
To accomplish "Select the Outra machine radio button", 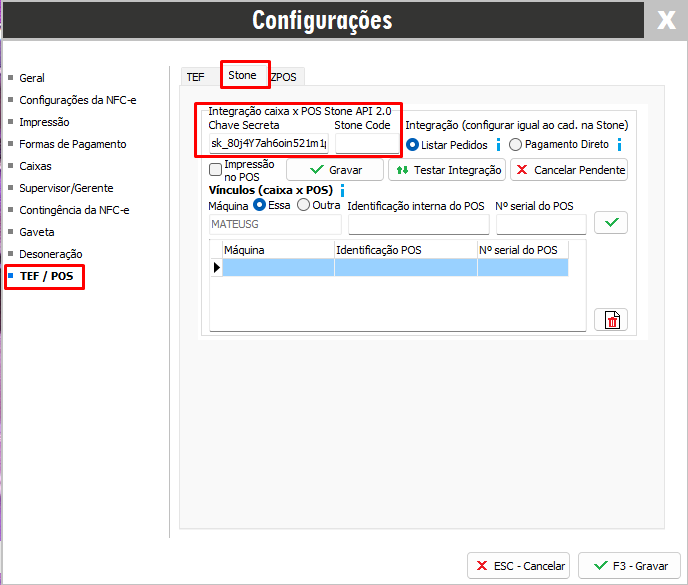I will coord(304,205).
